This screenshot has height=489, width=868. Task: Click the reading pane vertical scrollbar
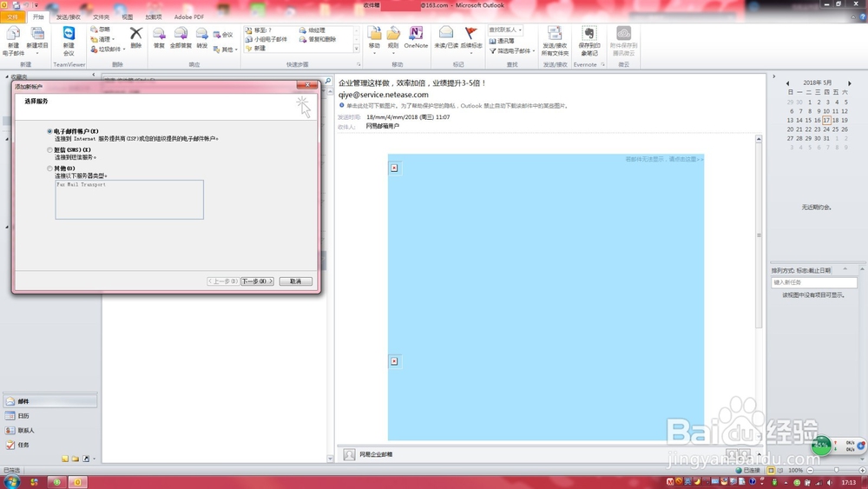tap(759, 235)
